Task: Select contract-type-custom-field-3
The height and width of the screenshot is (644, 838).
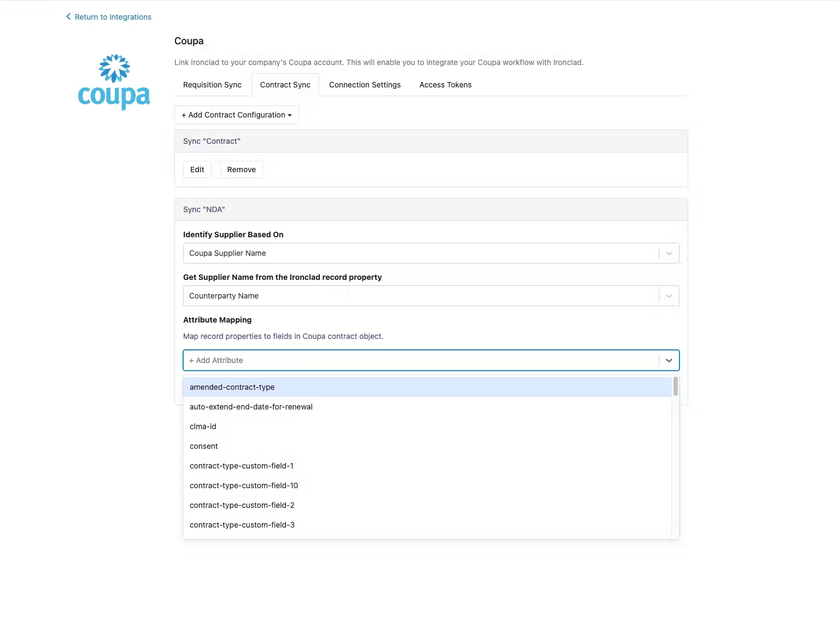Action: click(427, 525)
